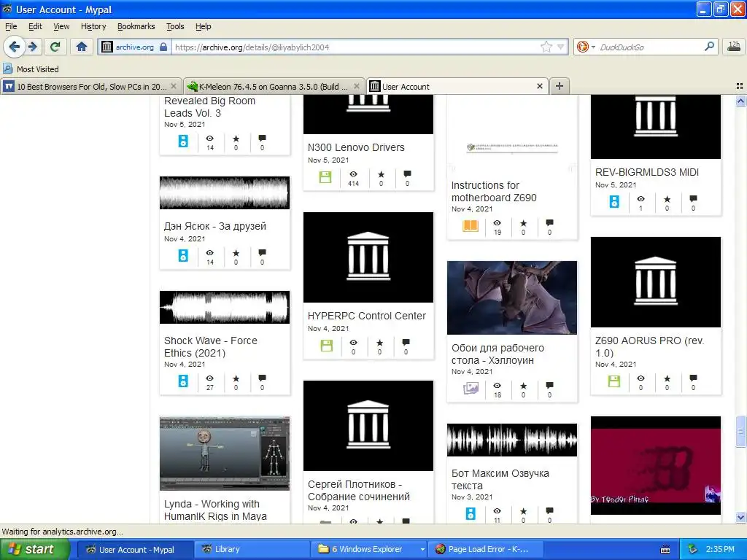
Task: Click audio icon on Shock Wave card
Action: pyautogui.click(x=183, y=381)
